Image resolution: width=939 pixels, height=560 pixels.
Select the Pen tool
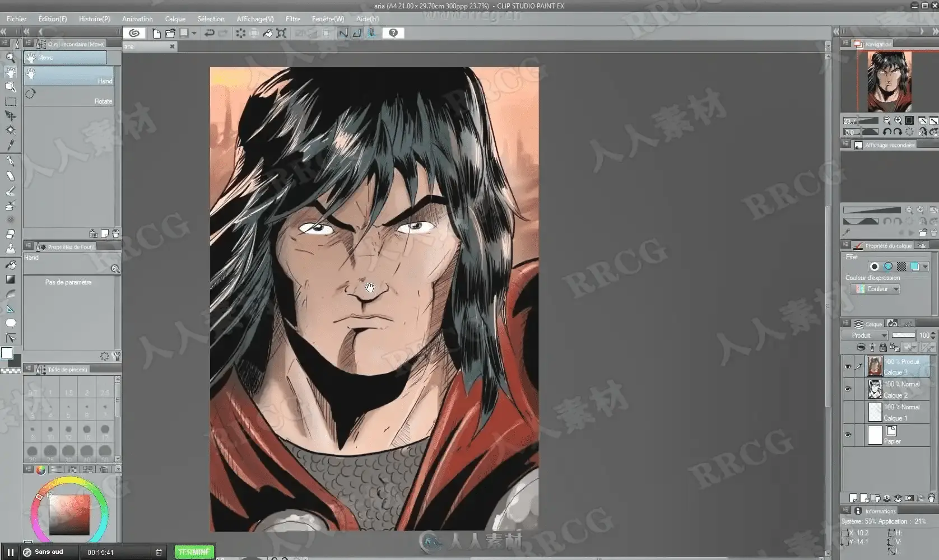point(10,161)
